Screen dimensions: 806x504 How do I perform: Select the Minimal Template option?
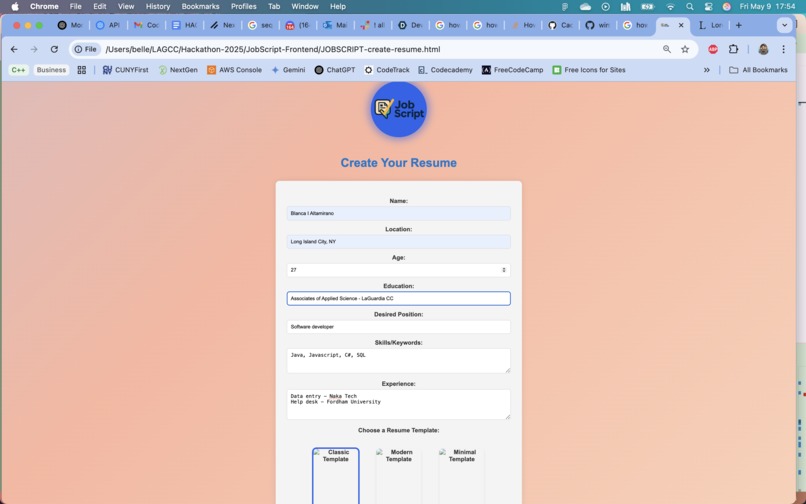pyautogui.click(x=462, y=476)
